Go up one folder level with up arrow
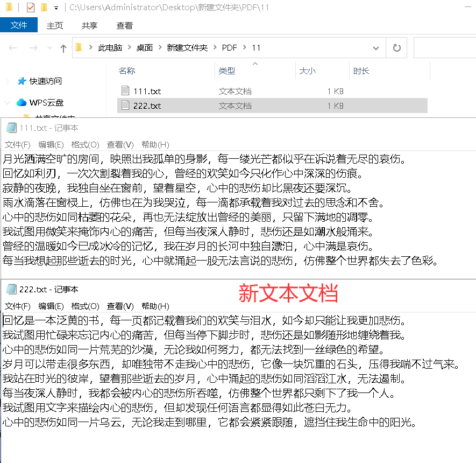This screenshot has width=476, height=463. coord(63,48)
